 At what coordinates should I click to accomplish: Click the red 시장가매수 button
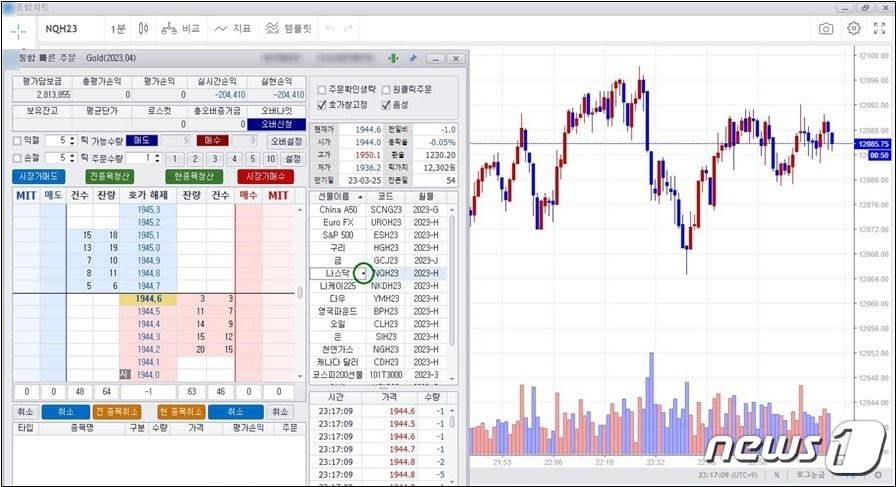266,176
